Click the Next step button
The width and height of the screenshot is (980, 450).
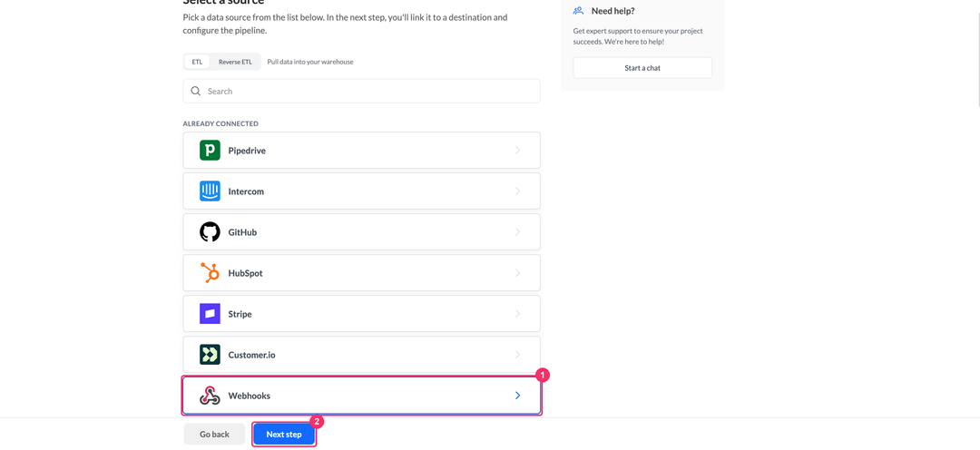coord(284,435)
